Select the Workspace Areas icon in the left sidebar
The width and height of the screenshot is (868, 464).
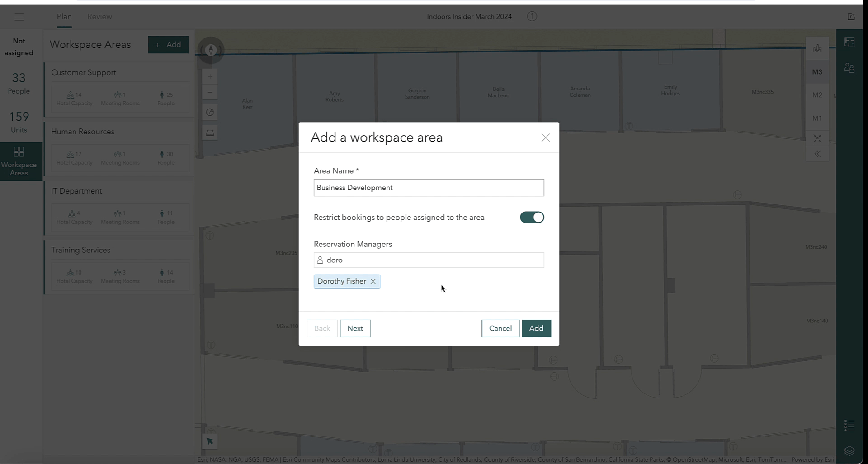coord(19,161)
